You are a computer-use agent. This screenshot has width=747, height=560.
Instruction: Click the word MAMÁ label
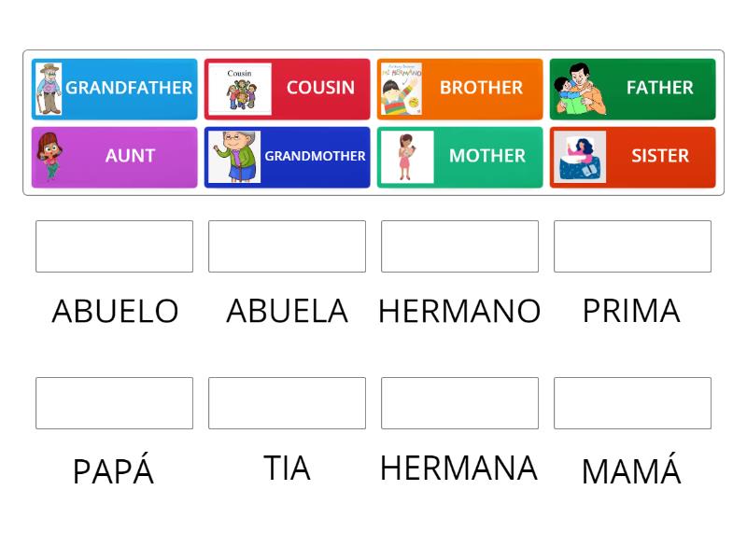631,471
